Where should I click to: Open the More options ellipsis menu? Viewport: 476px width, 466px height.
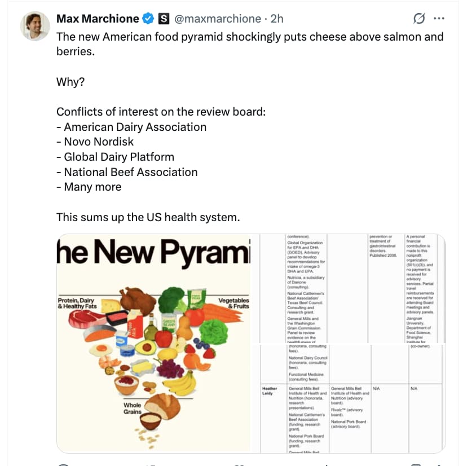pyautogui.click(x=439, y=19)
